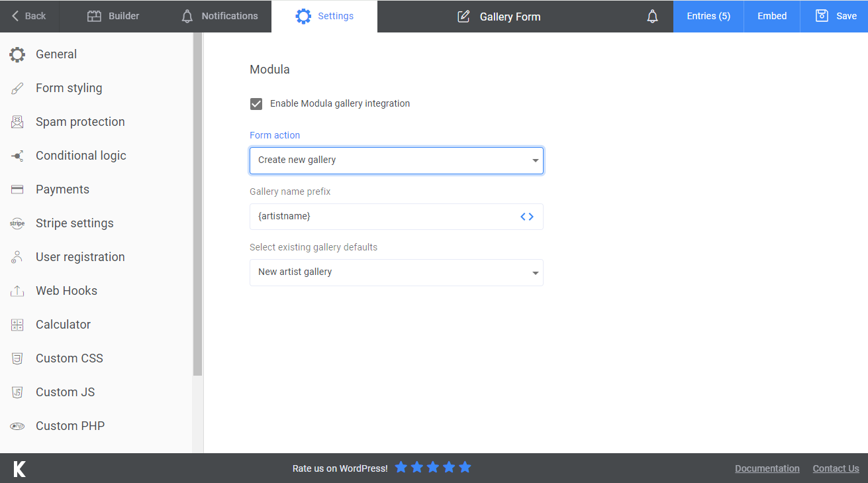868x483 pixels.
Task: Click the General gear icon in sidebar
Action: point(17,54)
